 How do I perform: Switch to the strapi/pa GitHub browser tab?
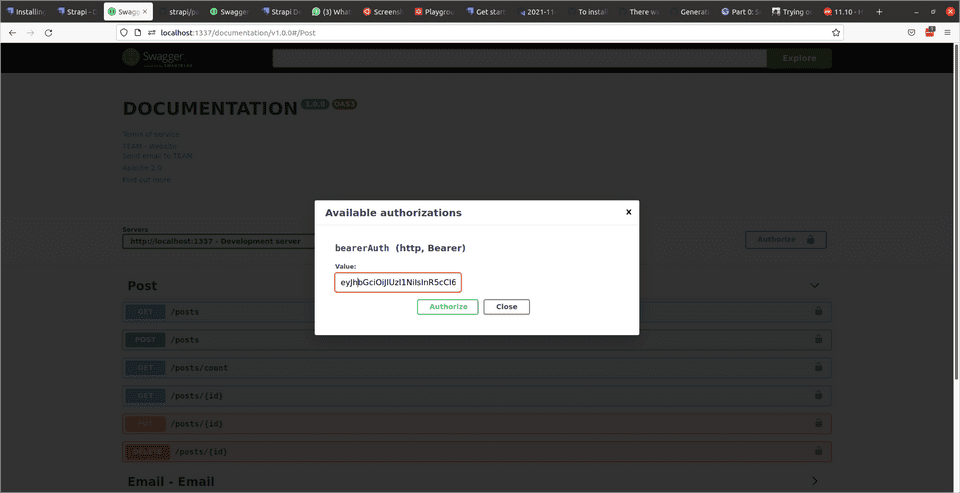(x=180, y=12)
